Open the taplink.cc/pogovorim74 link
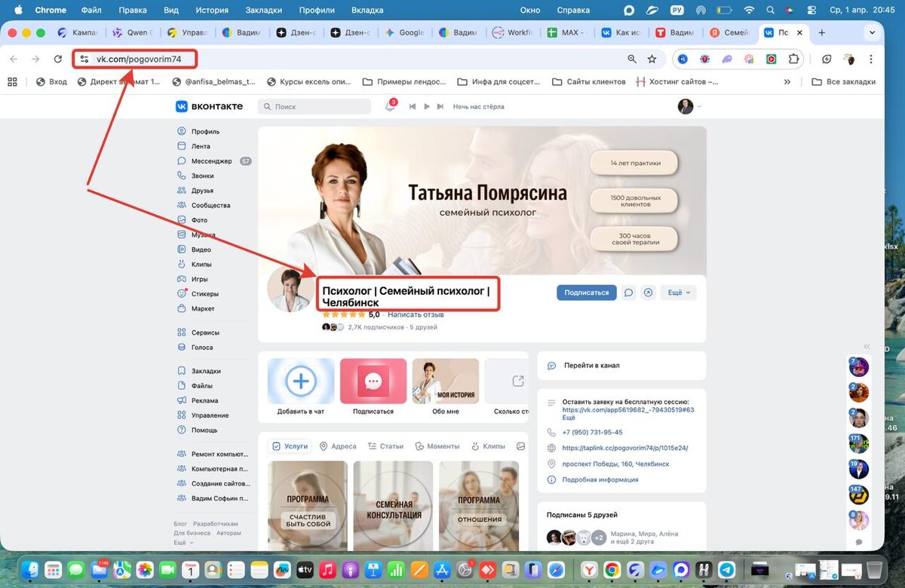This screenshot has width=905, height=588. point(625,448)
